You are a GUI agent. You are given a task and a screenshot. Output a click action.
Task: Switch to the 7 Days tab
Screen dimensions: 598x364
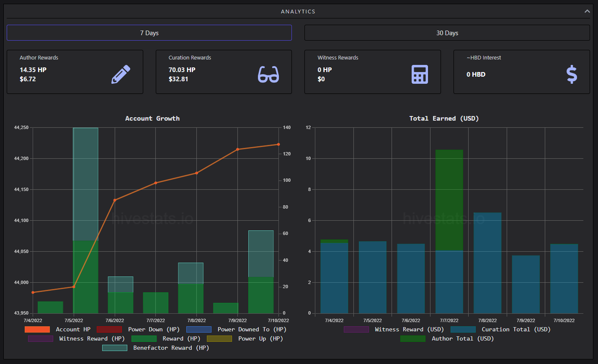click(149, 33)
